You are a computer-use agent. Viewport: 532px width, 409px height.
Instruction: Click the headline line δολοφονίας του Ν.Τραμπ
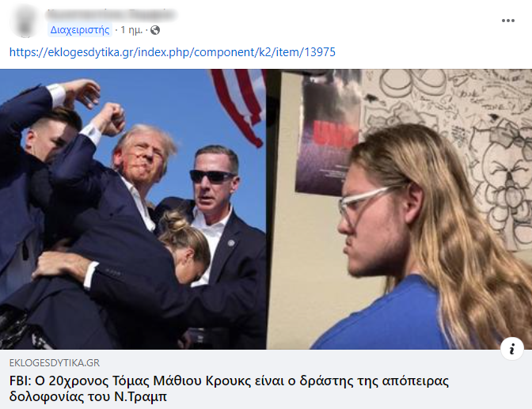pos(88,396)
